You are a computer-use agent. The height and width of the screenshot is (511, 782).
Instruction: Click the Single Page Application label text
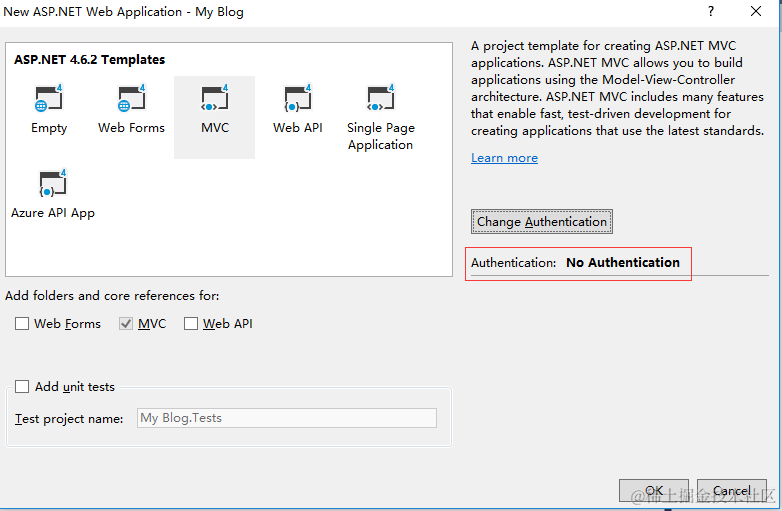[x=381, y=136]
